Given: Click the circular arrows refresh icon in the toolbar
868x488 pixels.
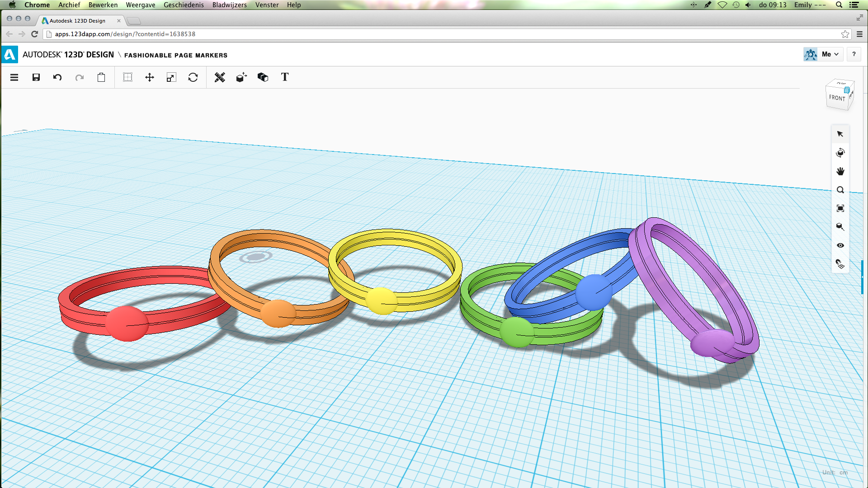Looking at the screenshot, I should pyautogui.click(x=193, y=77).
